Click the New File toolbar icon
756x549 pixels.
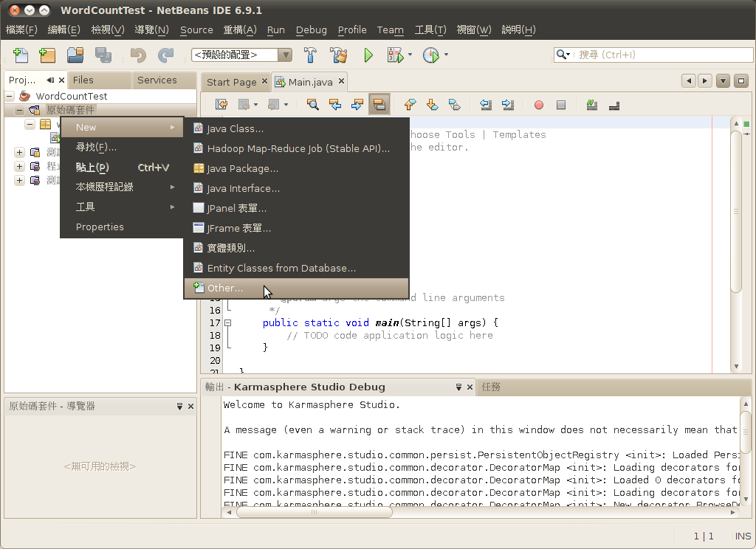20,55
